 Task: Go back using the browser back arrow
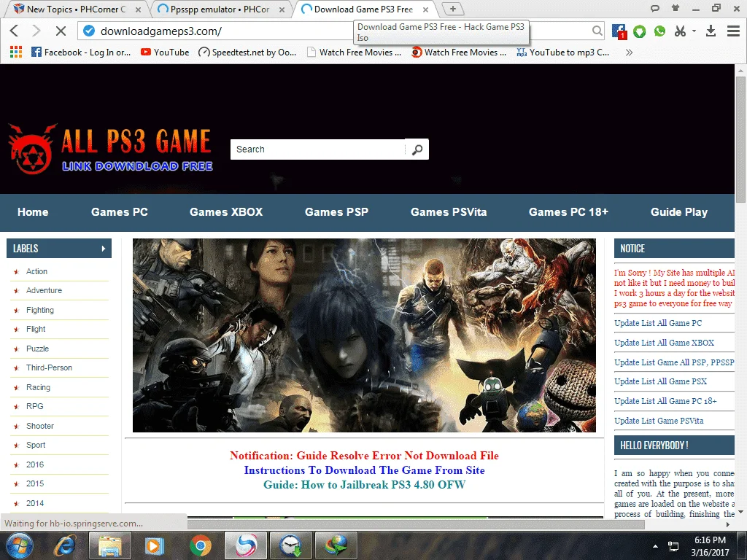coord(15,31)
